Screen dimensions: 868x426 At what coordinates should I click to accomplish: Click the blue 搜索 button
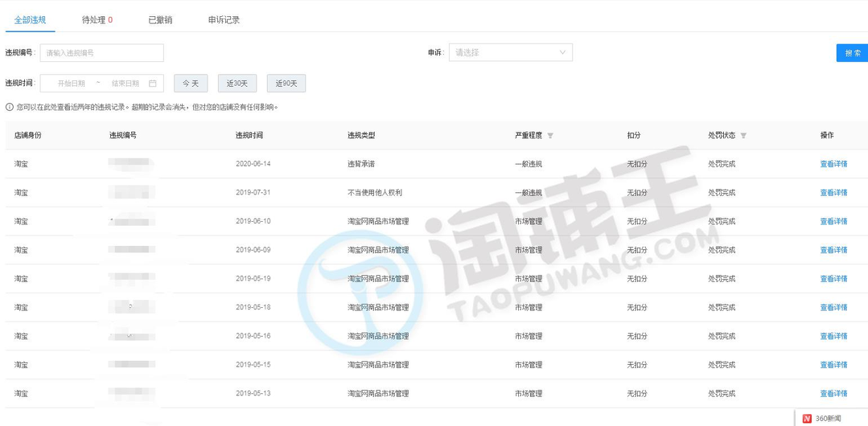tap(853, 53)
